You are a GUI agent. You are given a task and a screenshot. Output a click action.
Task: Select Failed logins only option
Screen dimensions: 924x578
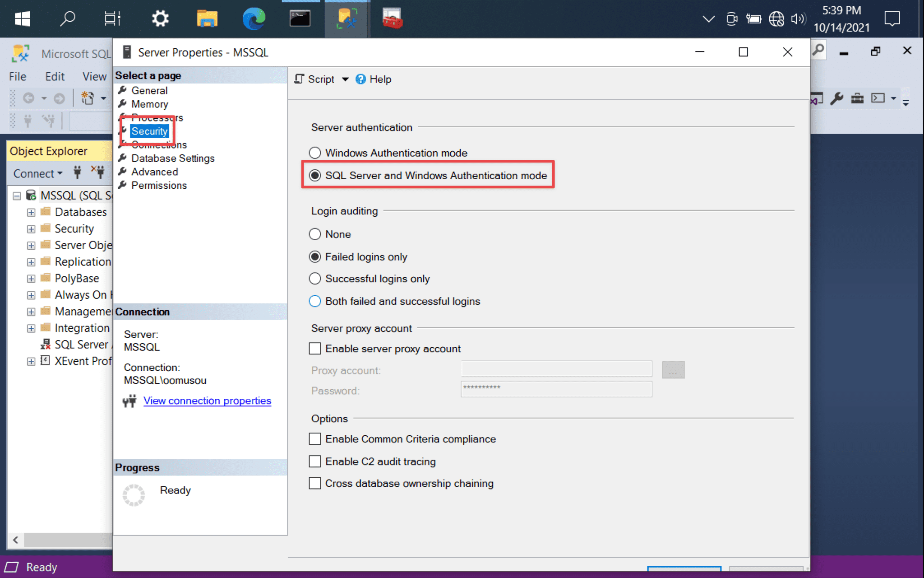(x=315, y=256)
